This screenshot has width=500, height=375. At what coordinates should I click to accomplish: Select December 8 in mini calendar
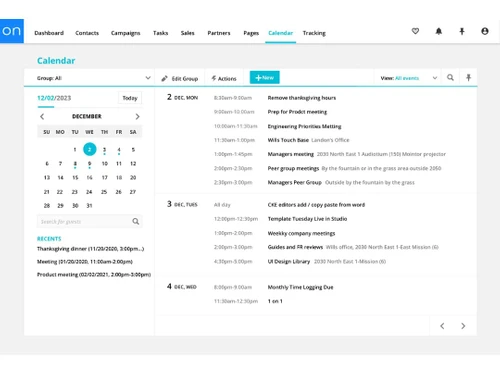click(x=75, y=164)
